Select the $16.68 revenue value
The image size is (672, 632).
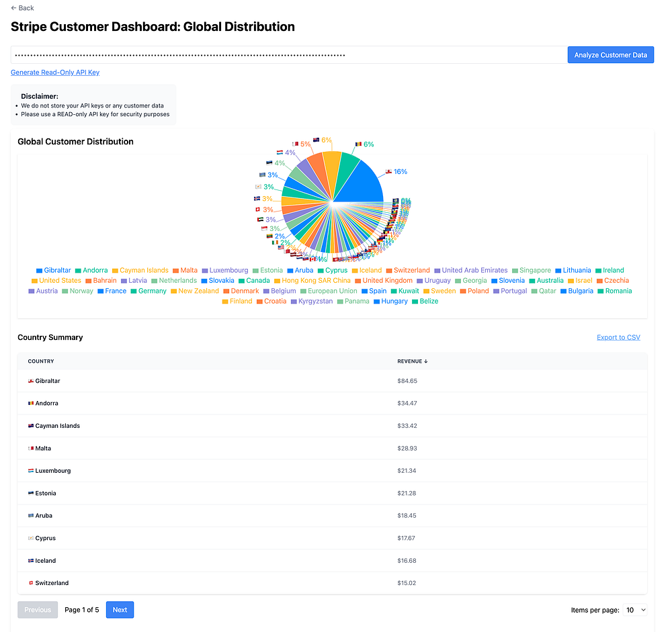[x=407, y=560]
